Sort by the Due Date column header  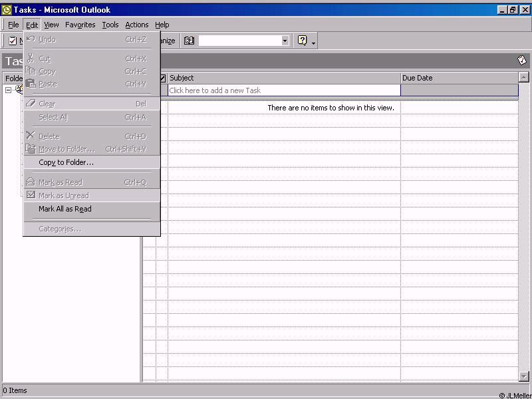(459, 78)
